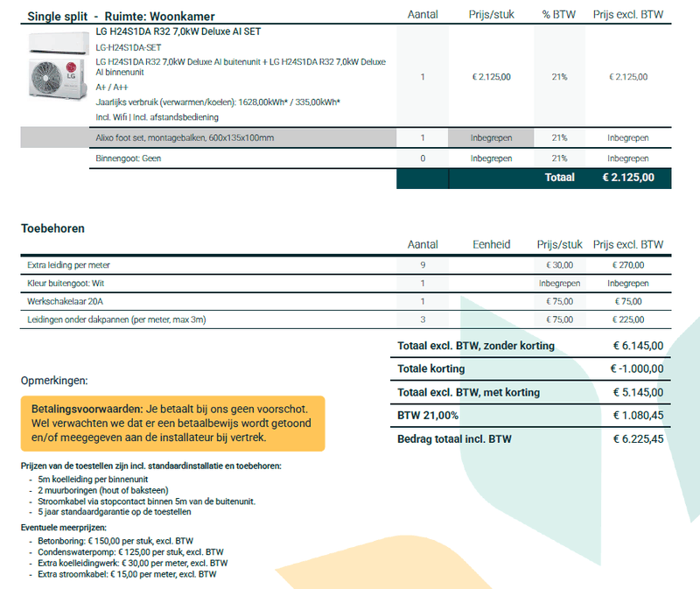The image size is (700, 589).
Task: Click the 'Totale korting' label
Action: coord(430,368)
